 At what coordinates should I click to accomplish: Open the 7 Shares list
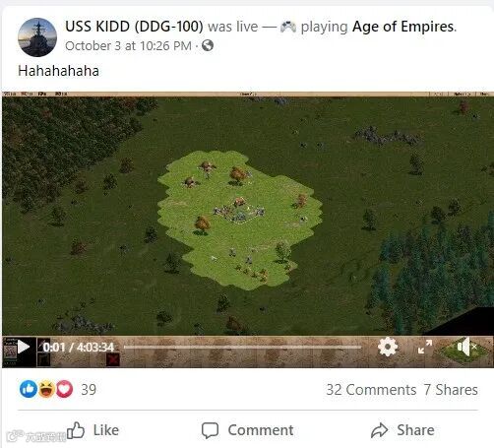click(451, 390)
